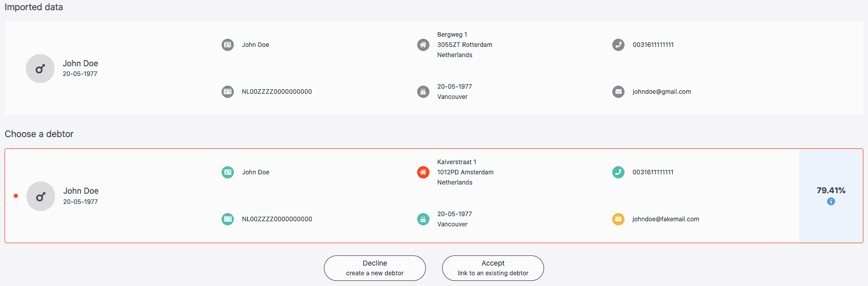Click the gray bank card icon in imported data
Image resolution: width=868 pixels, height=286 pixels.
coord(228,92)
